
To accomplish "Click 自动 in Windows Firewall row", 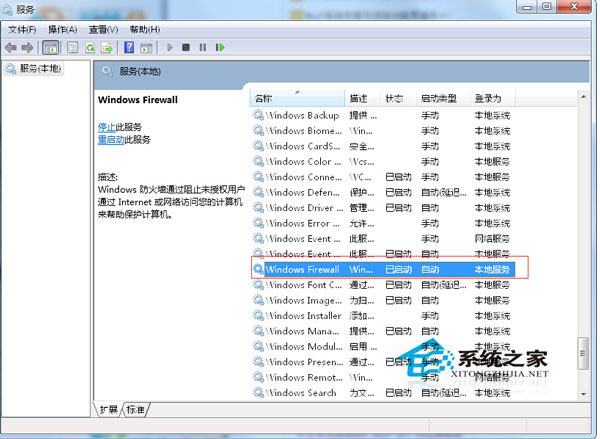I will (x=430, y=269).
